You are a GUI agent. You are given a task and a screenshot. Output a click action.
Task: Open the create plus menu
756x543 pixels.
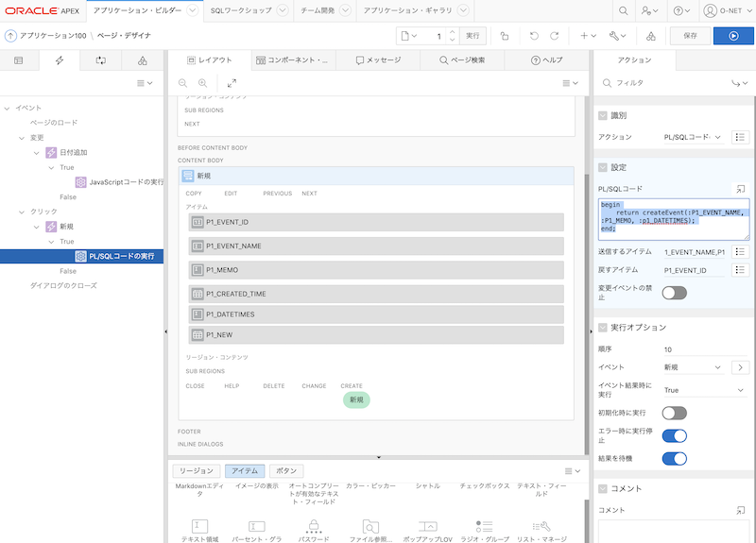588,36
